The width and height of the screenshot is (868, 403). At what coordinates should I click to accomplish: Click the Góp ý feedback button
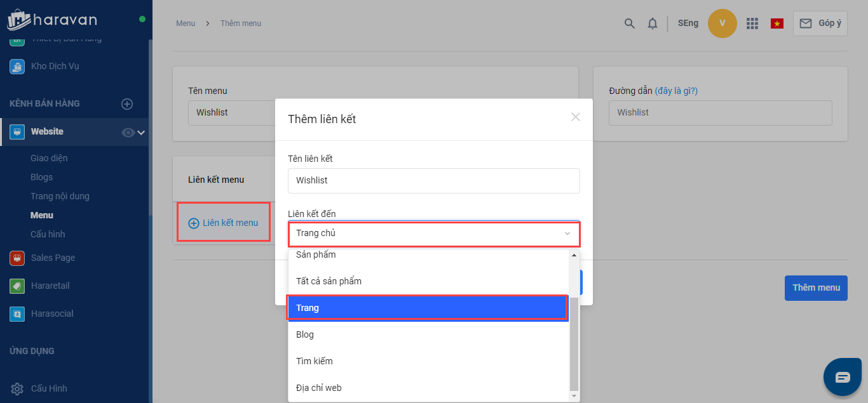click(820, 23)
